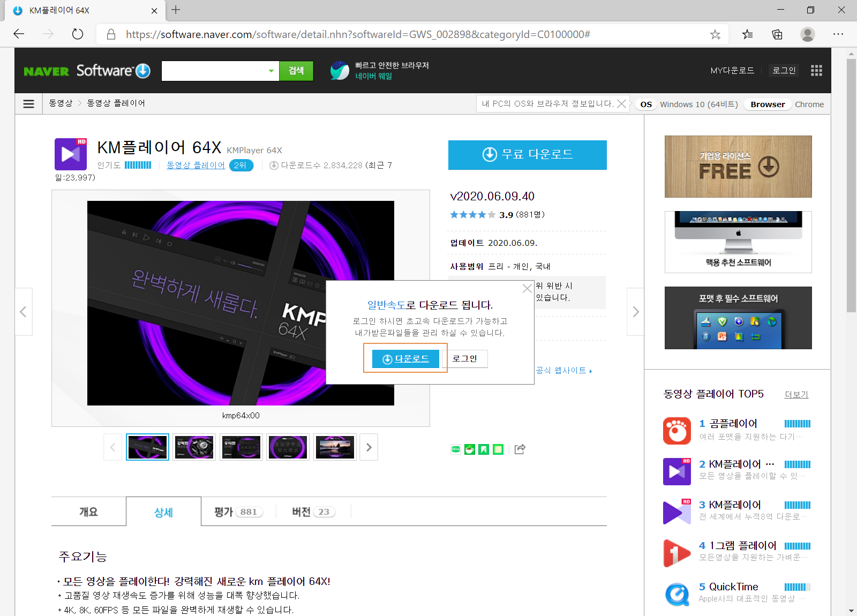Show next screenshot thumbnails

(369, 447)
